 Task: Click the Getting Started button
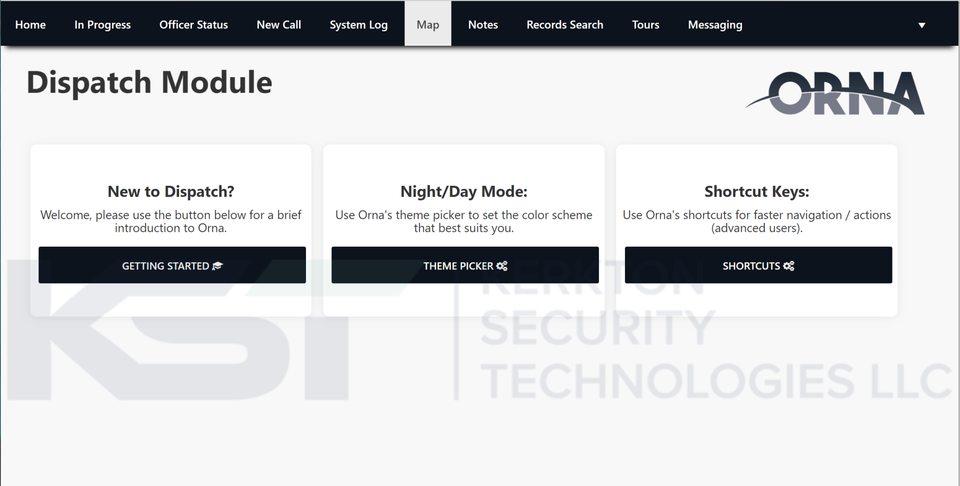[x=172, y=265]
